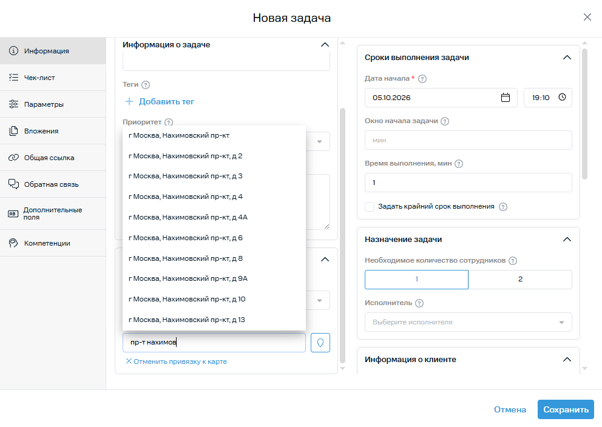Choose suggestion Нахимовский пр-кт, д 13

click(214, 320)
